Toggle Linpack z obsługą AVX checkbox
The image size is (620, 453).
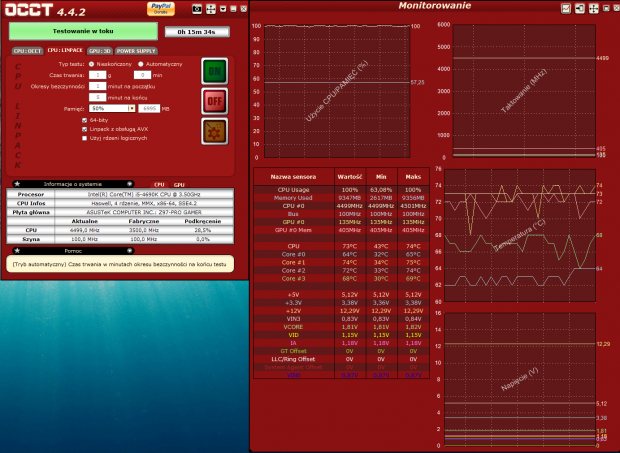tap(85, 129)
